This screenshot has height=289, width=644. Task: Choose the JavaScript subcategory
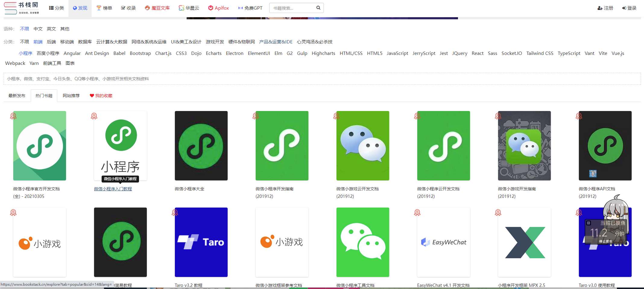coord(397,53)
